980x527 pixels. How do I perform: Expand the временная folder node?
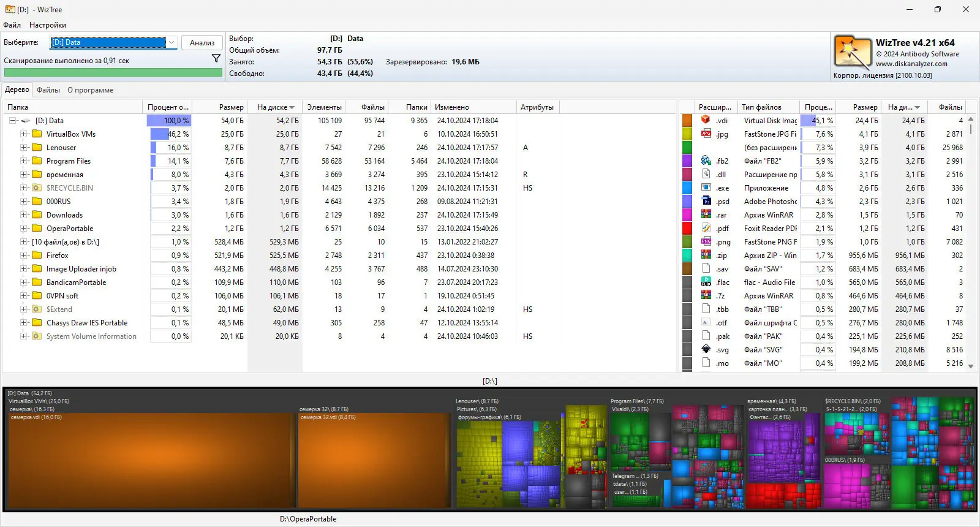click(x=23, y=174)
